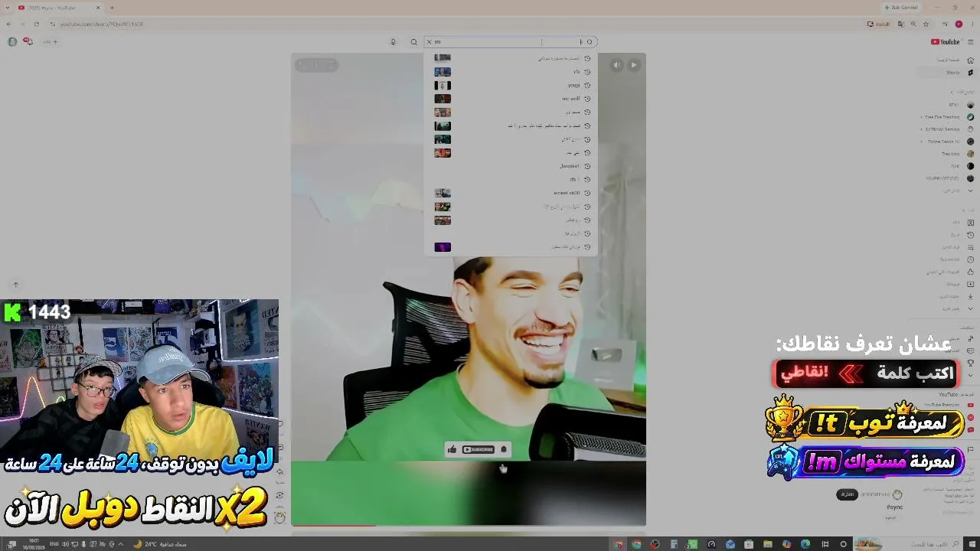Open the #sync hashtag link
980x551 pixels.
894,507
